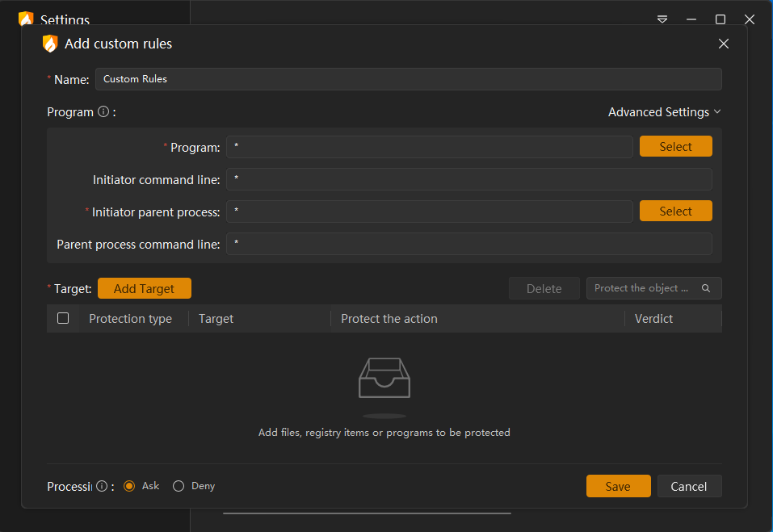Save the custom rule
The height and width of the screenshot is (532, 773).
pyautogui.click(x=618, y=486)
